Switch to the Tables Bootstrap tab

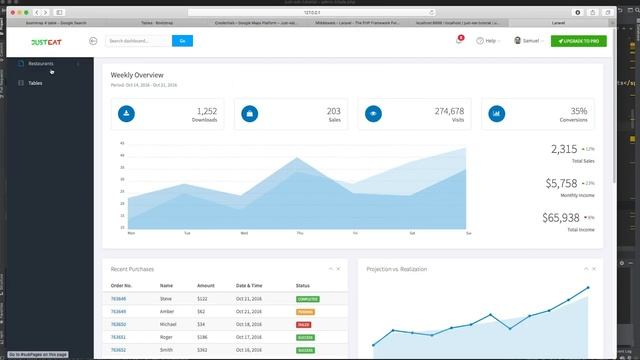coord(157,23)
